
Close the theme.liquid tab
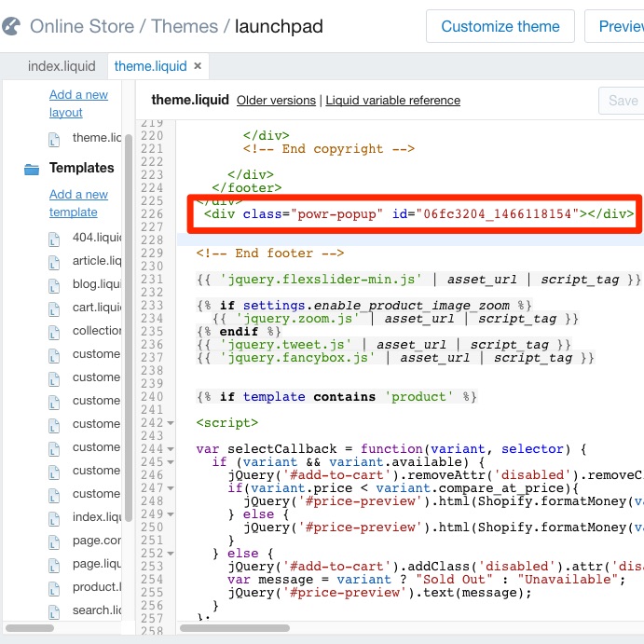[x=198, y=66]
